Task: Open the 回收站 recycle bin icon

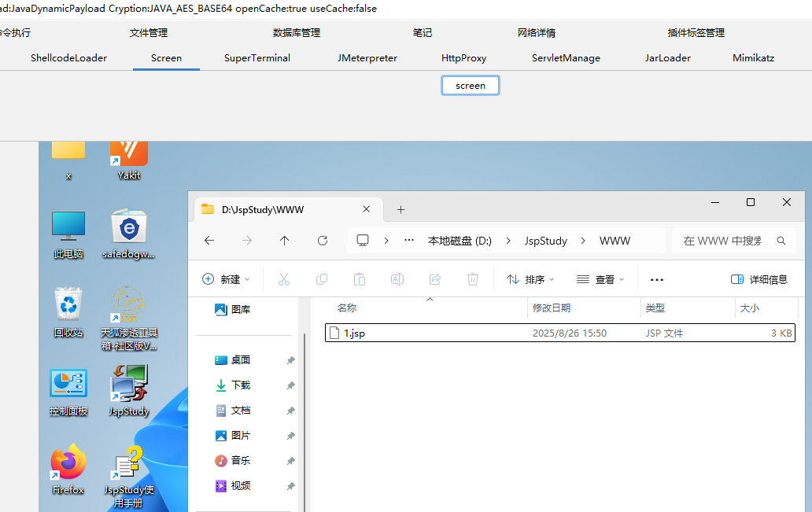Action: 68,313
